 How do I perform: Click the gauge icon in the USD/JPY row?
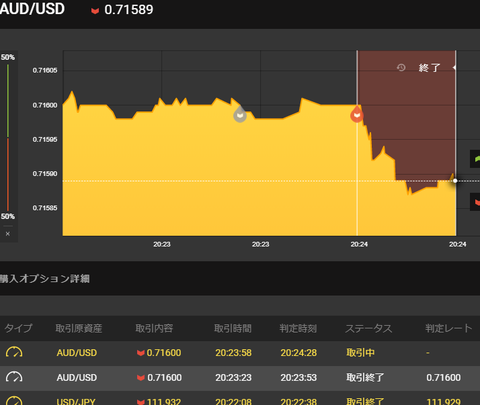click(14, 400)
